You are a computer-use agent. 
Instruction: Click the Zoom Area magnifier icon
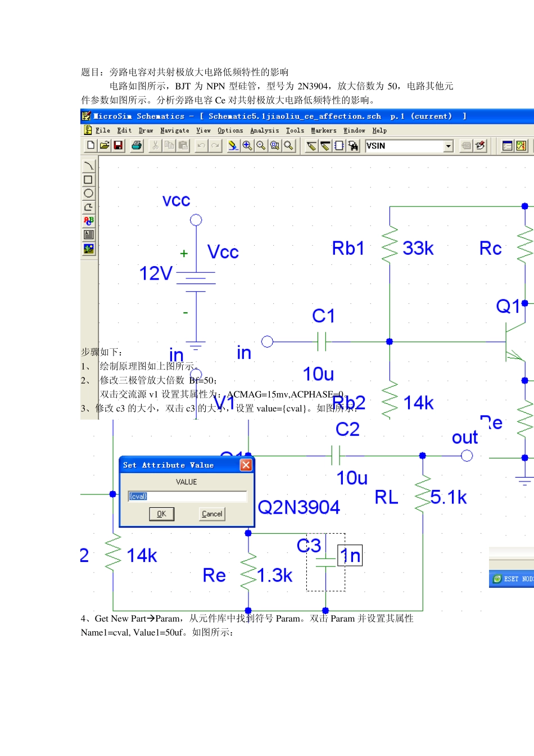click(274, 146)
